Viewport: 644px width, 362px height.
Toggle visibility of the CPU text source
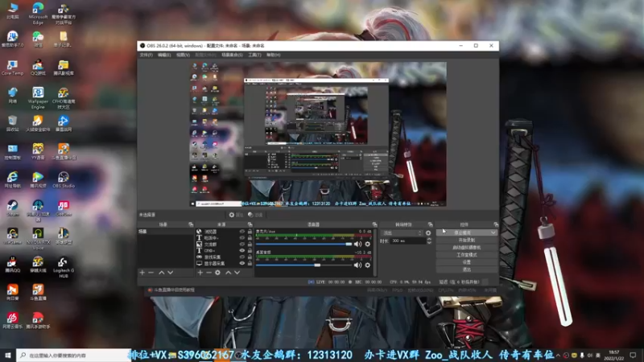click(242, 250)
